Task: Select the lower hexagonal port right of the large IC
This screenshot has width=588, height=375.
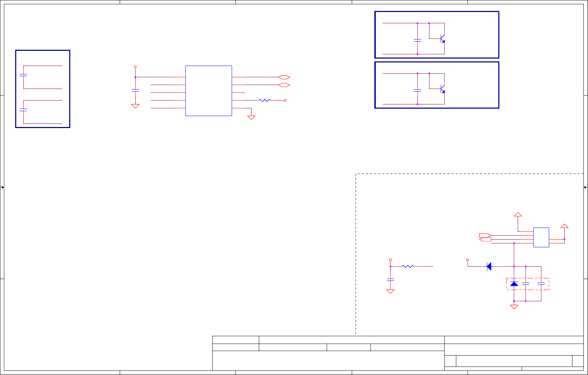Action: [x=284, y=85]
